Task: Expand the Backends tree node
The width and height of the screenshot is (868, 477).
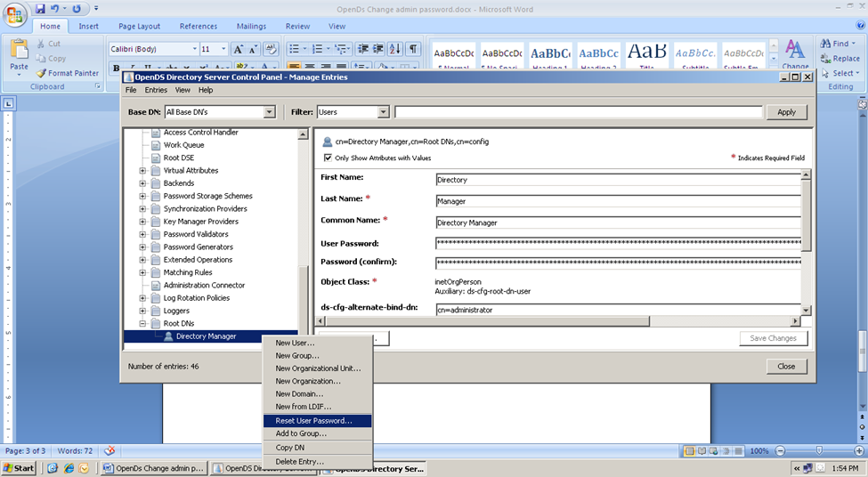Action: (x=142, y=183)
